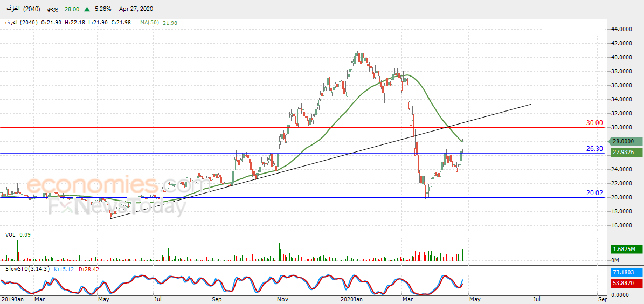
Task: Click the K:15.12 stochastic value
Action: coord(65,268)
